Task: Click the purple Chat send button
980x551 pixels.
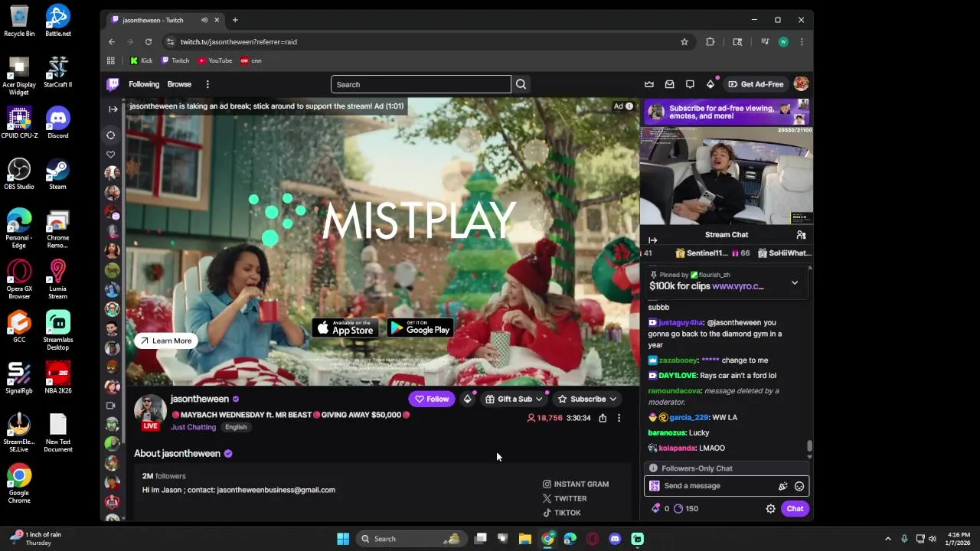Action: coord(795,509)
